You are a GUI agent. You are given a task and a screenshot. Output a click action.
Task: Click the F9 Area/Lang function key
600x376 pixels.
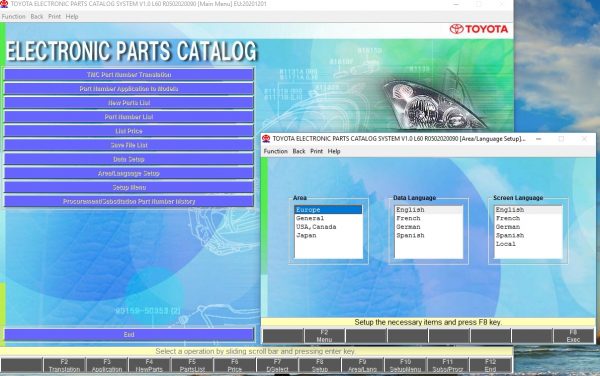pyautogui.click(x=362, y=365)
